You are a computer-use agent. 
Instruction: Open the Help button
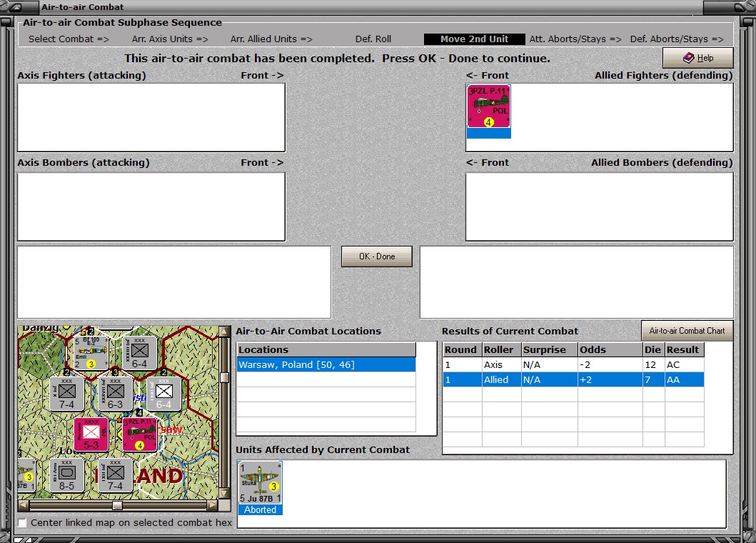click(698, 58)
